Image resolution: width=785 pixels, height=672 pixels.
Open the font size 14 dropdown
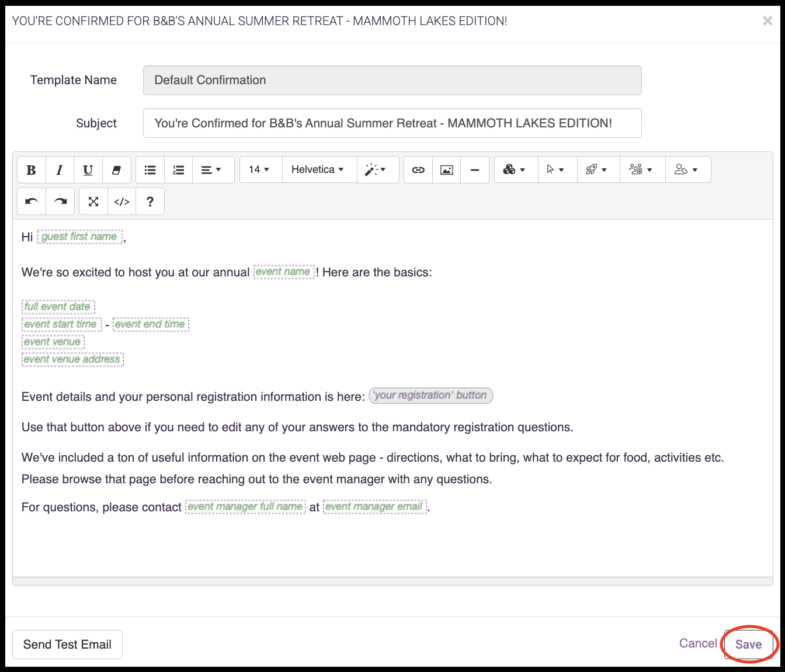260,170
